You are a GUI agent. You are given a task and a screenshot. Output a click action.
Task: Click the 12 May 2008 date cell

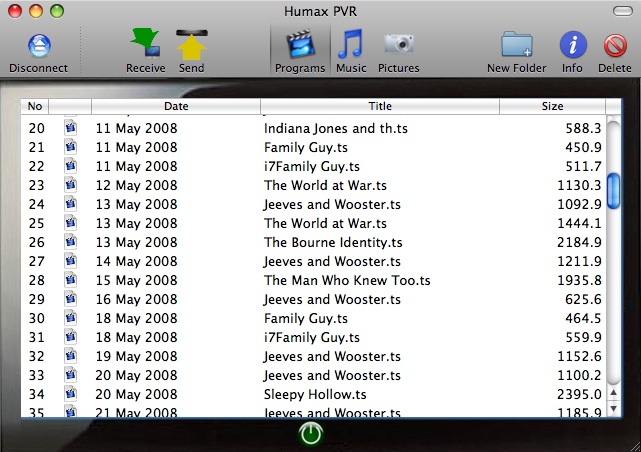click(x=137, y=185)
